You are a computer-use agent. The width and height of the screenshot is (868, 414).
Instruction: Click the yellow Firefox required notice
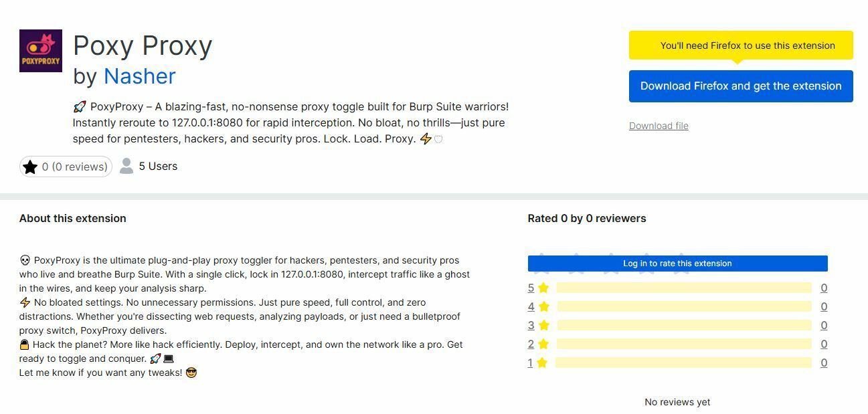tap(741, 45)
